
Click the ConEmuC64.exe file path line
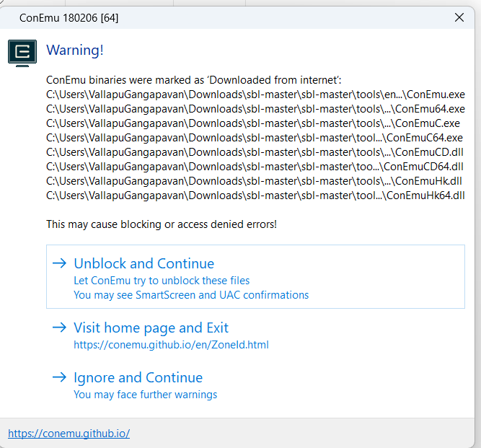coord(255,138)
